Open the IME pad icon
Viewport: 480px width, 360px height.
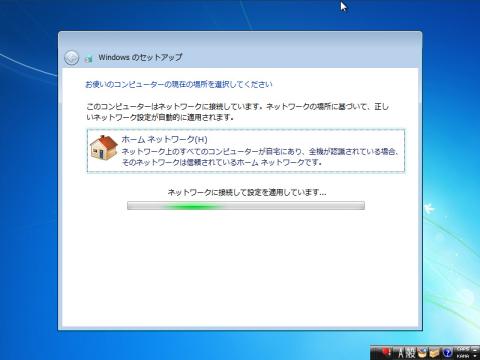(422, 353)
